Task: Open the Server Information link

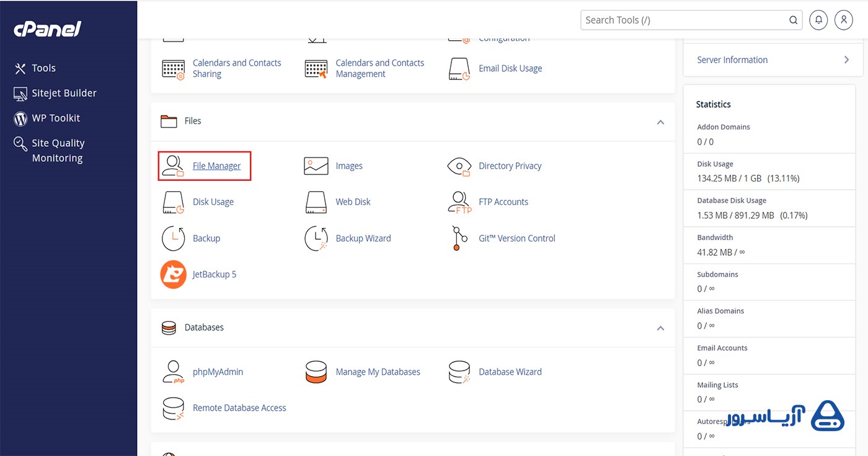Action: pyautogui.click(x=732, y=60)
